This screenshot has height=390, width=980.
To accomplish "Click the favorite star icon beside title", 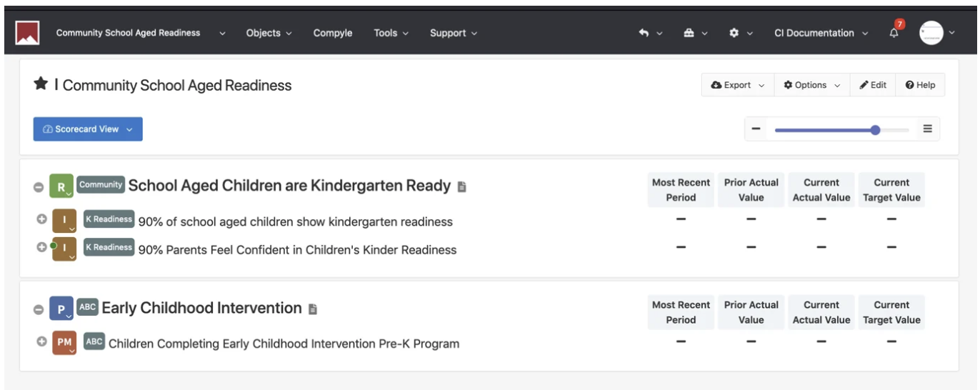I will [41, 84].
